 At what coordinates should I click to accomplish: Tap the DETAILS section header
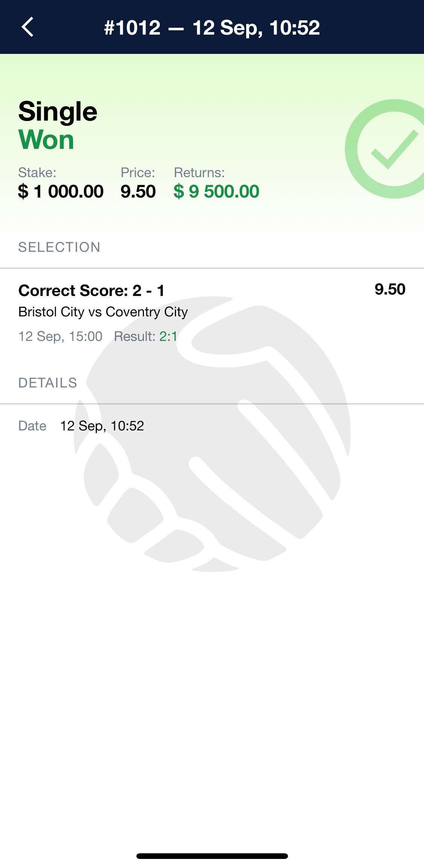(x=47, y=383)
